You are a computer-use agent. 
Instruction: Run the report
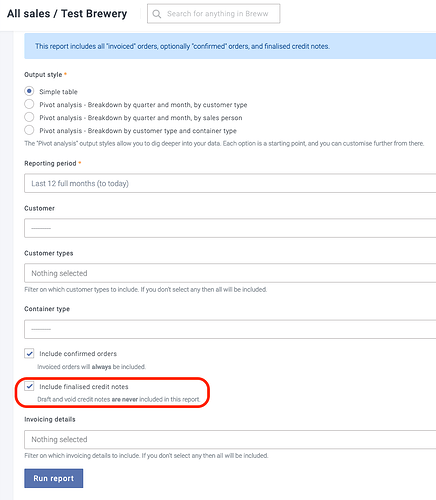pos(54,478)
